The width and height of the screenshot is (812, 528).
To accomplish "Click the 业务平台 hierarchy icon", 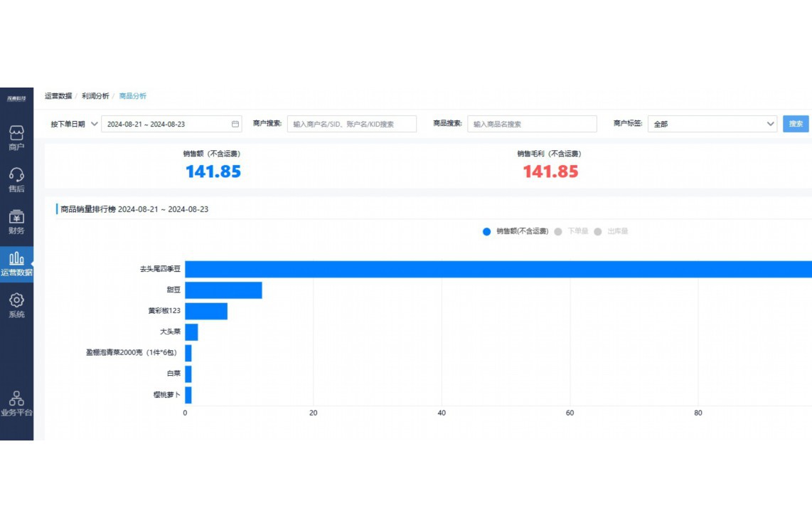I will [x=16, y=398].
